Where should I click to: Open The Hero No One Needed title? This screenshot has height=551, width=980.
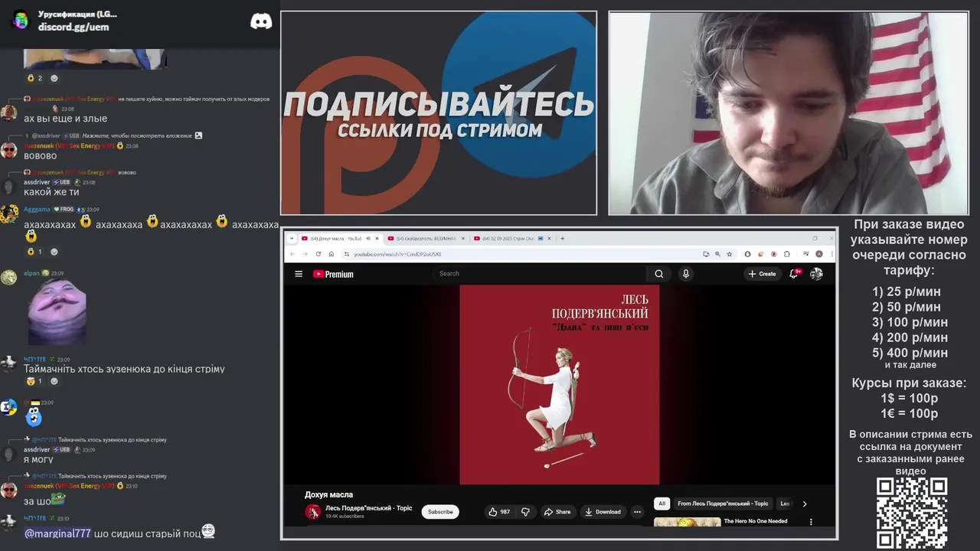(x=756, y=521)
